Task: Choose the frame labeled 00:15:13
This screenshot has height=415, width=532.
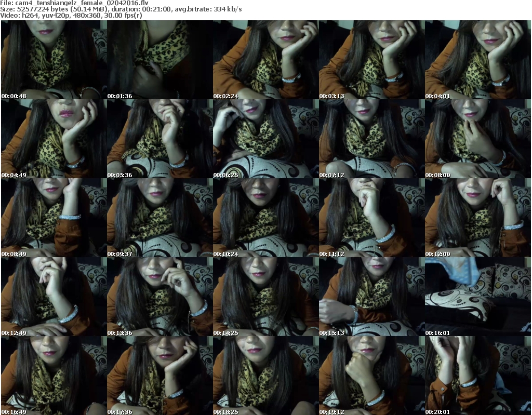Action: click(372, 297)
